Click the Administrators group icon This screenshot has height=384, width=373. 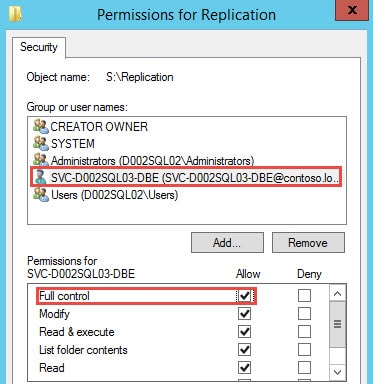tap(41, 160)
